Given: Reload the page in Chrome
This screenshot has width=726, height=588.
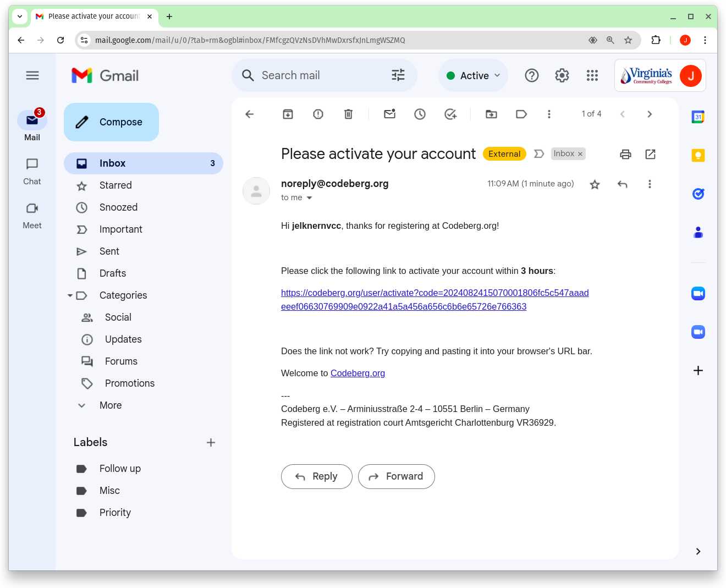Looking at the screenshot, I should 61,40.
